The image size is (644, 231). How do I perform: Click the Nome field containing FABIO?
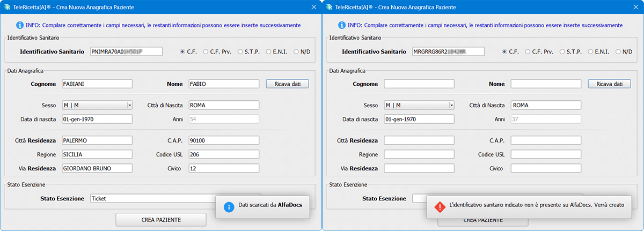[x=223, y=84]
